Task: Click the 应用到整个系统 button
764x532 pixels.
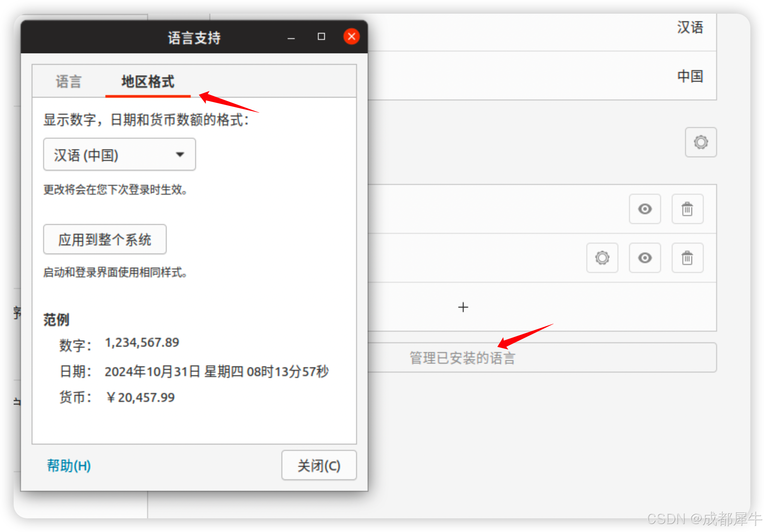Action: [105, 239]
